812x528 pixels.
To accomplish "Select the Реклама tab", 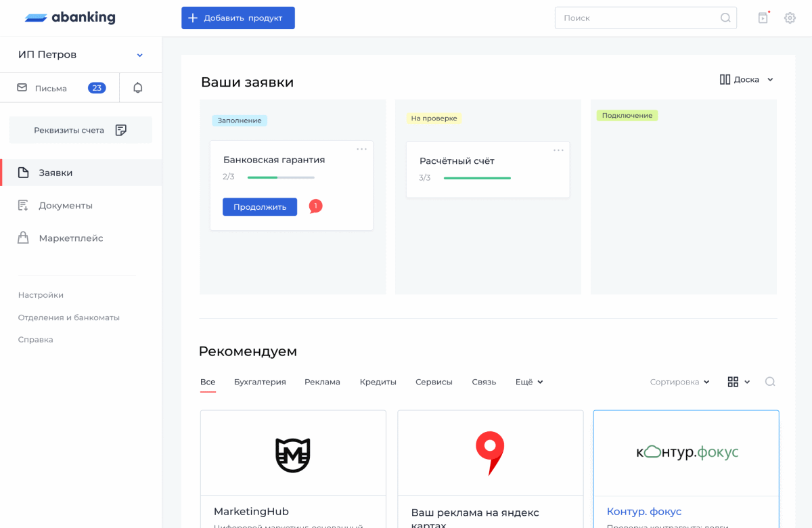I will (x=322, y=382).
